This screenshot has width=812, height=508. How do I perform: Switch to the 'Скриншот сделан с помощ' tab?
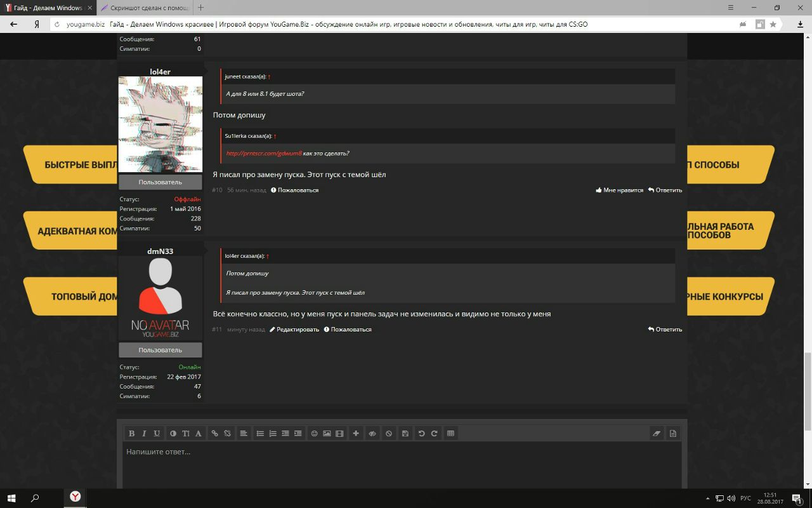pyautogui.click(x=145, y=8)
